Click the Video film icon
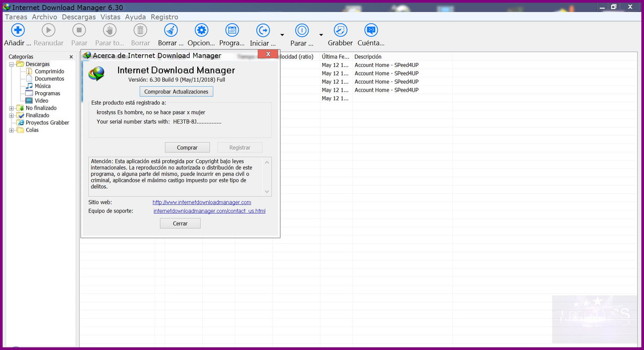This screenshot has height=350, width=644. pos(29,101)
